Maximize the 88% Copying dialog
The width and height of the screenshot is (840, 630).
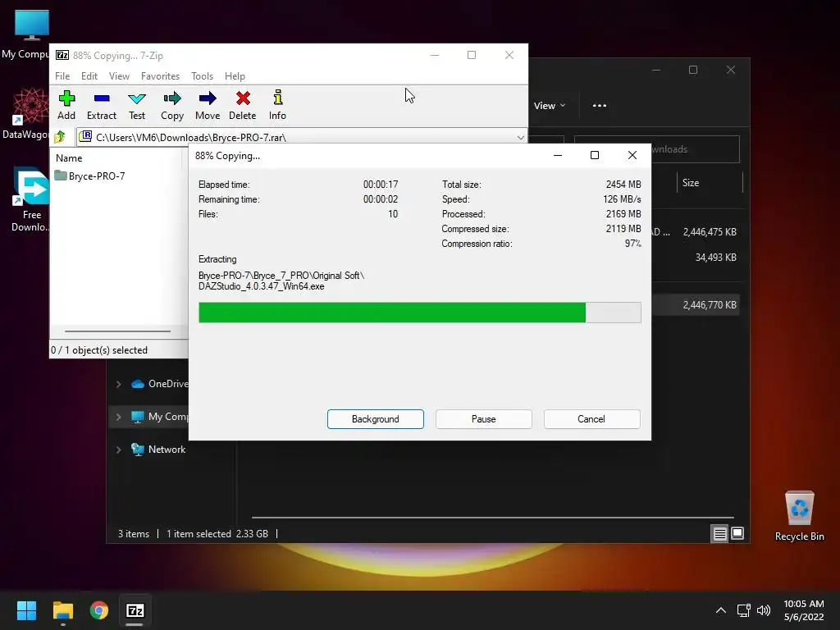[595, 155]
